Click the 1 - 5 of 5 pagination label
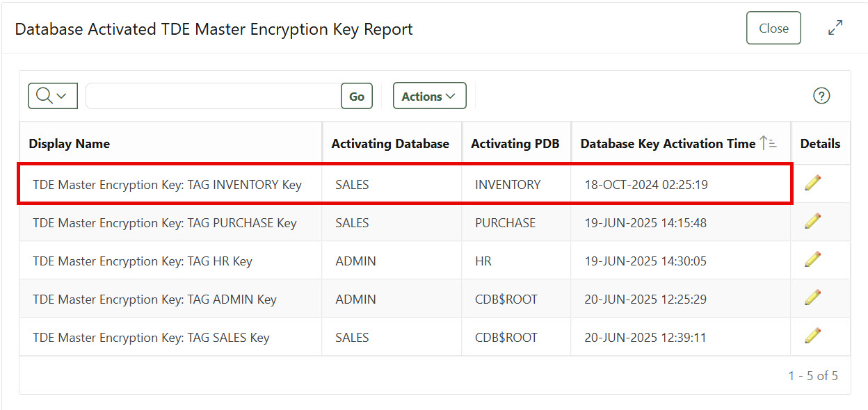 pyautogui.click(x=814, y=375)
